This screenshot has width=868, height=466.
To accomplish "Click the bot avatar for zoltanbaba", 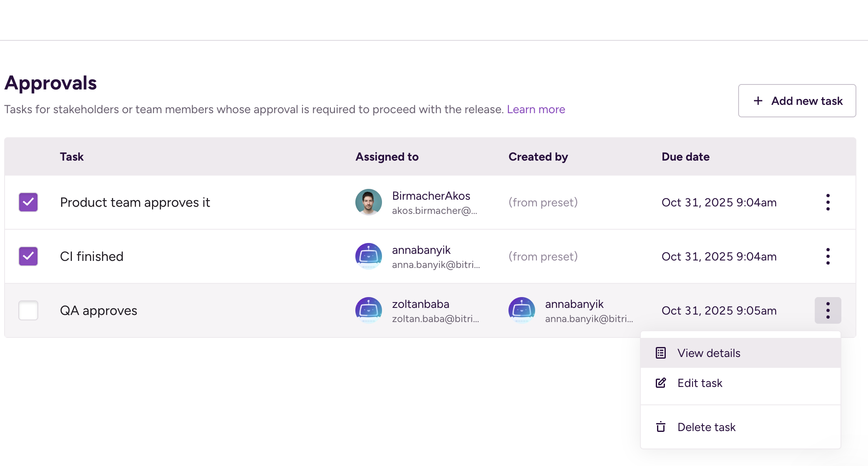I will (x=368, y=310).
